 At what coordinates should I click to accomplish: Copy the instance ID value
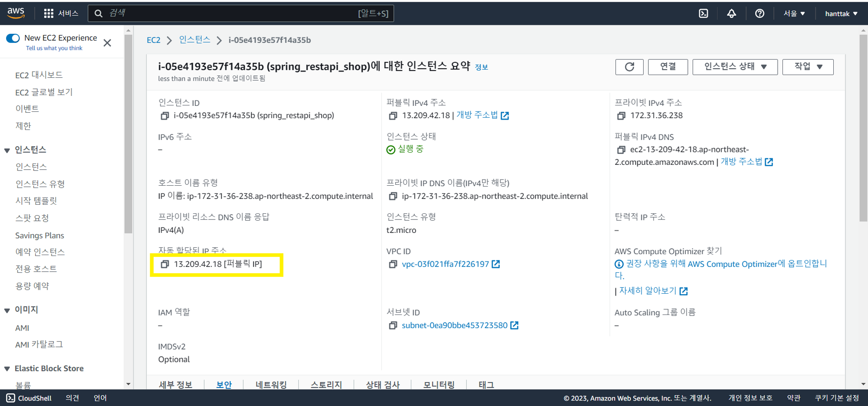[164, 116]
